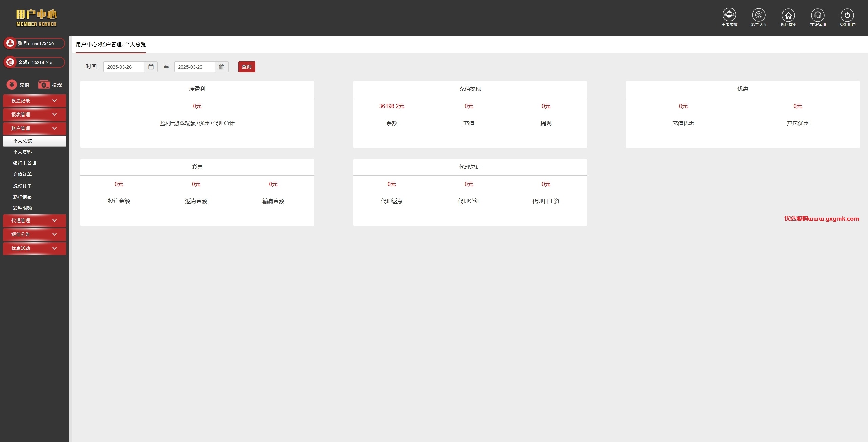Open the 王者荣耀 icon in header
The width and height of the screenshot is (868, 442).
[729, 15]
